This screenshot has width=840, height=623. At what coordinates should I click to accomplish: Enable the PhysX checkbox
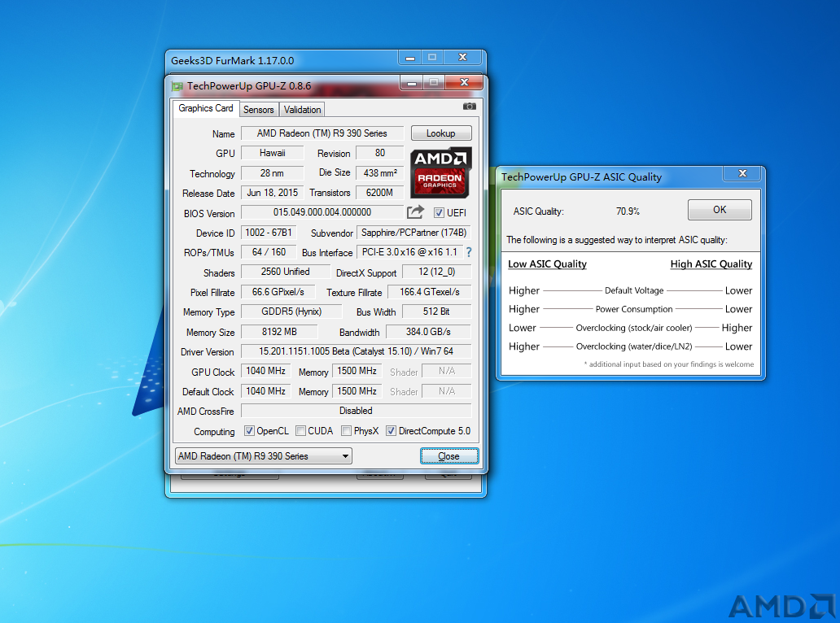347,431
